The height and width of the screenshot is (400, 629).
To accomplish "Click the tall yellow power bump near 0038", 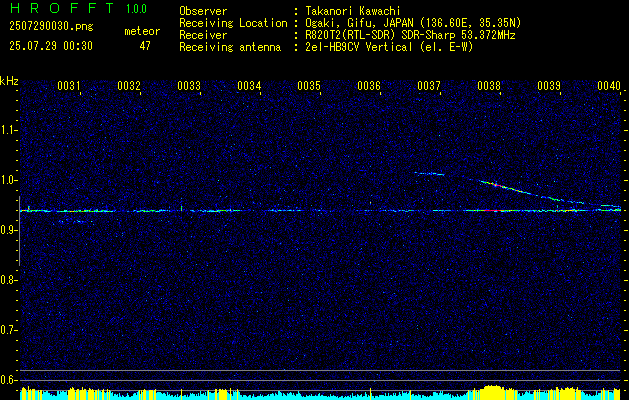I will tap(493, 392).
